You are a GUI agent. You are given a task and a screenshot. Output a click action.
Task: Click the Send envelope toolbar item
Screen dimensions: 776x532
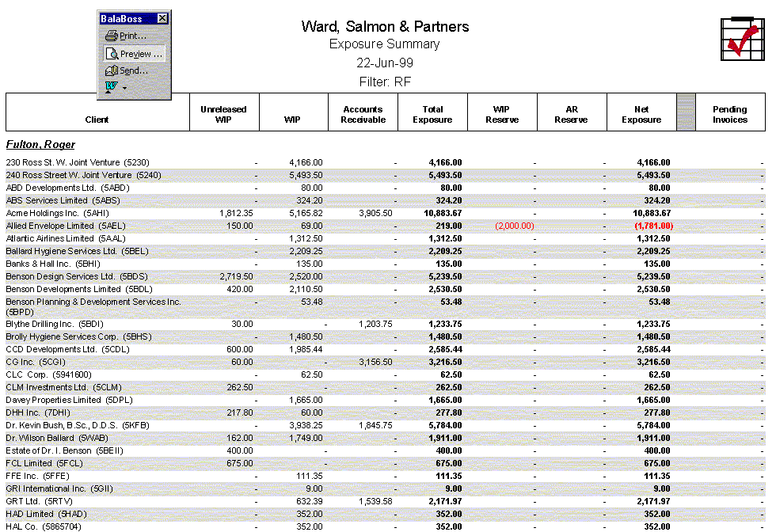127,71
